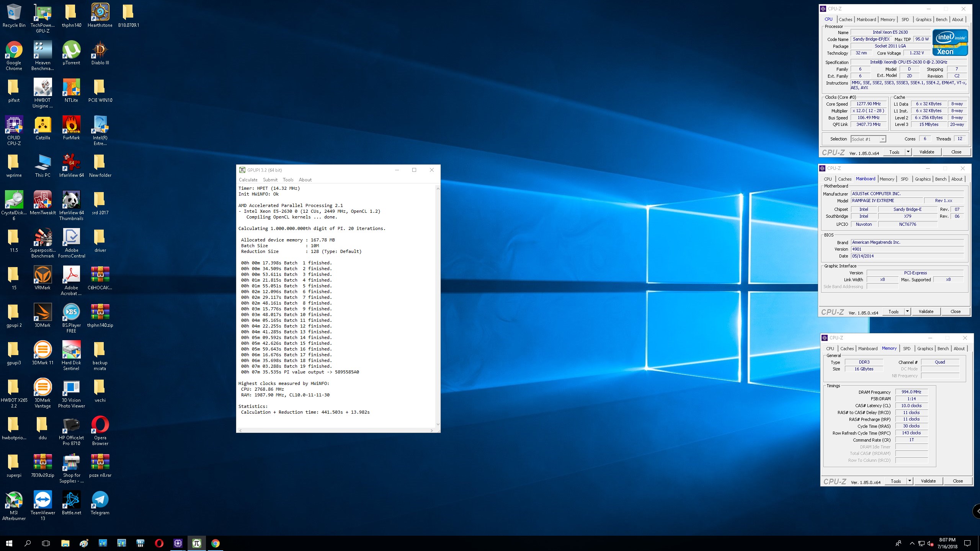This screenshot has width=980, height=551.
Task: Open the Recycle Bin desktop icon
Action: click(14, 15)
